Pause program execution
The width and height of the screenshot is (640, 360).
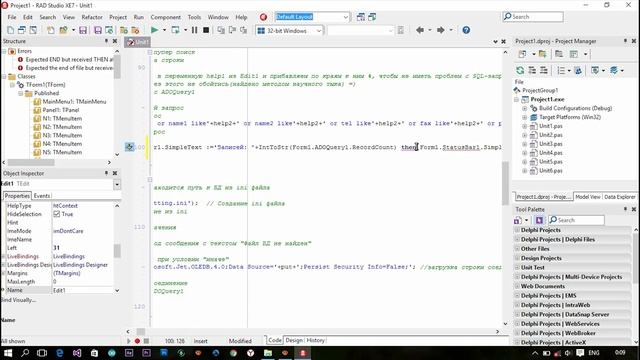point(194,30)
